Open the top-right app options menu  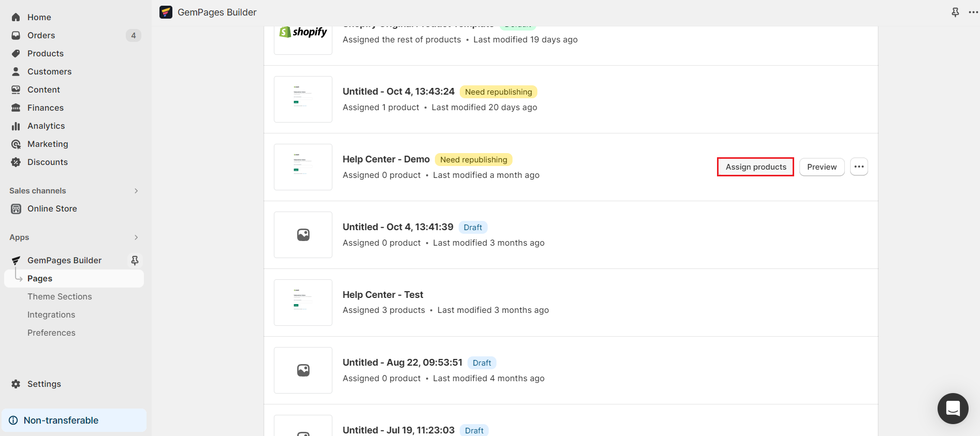[x=973, y=12]
